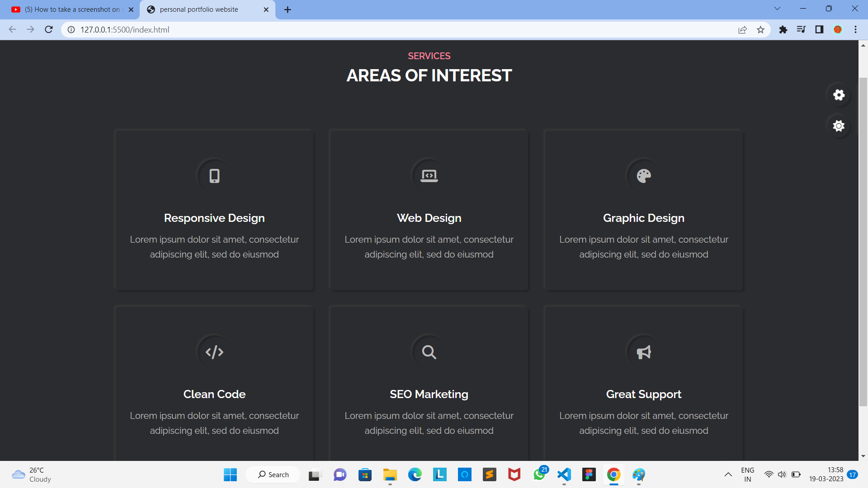Open a new browser tab
The width and height of the screenshot is (868, 488).
click(288, 9)
